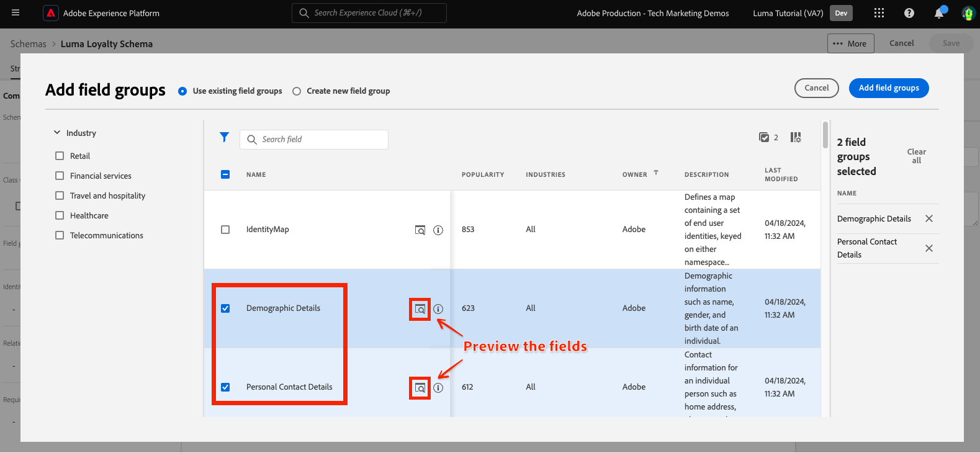Click the popularity value 853

(468, 230)
